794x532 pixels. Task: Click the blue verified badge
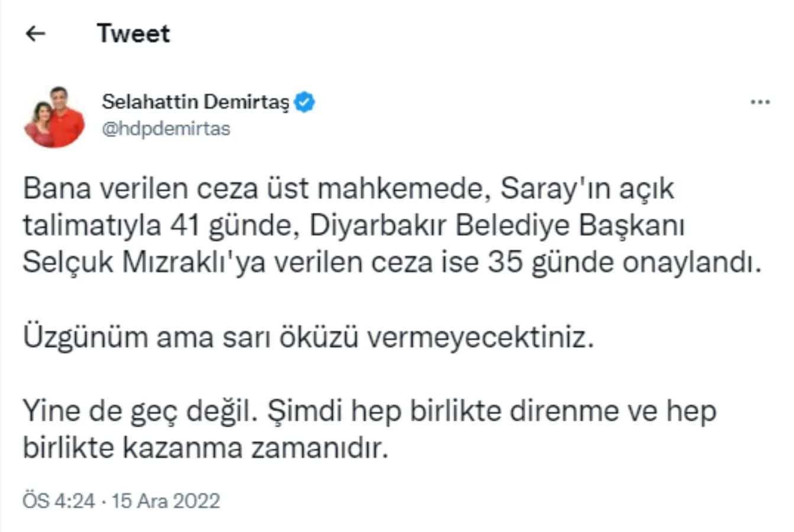[x=305, y=102]
